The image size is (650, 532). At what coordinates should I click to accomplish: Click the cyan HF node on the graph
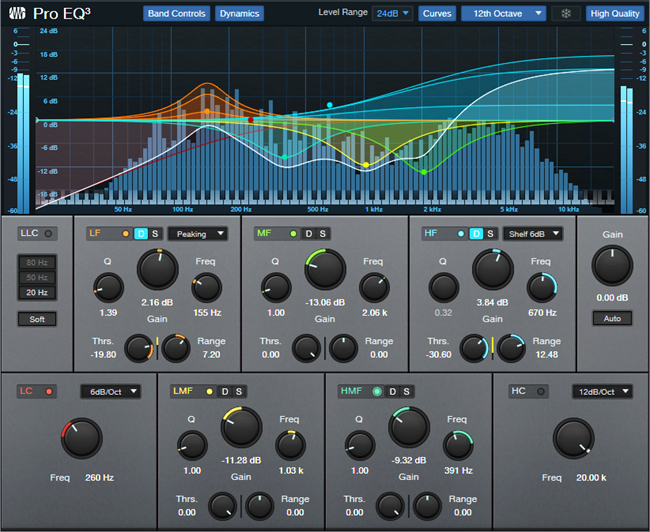coord(330,105)
